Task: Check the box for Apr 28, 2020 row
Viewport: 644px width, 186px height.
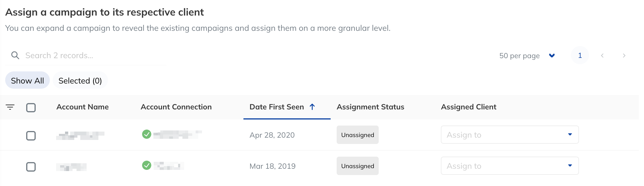Action: click(x=31, y=136)
